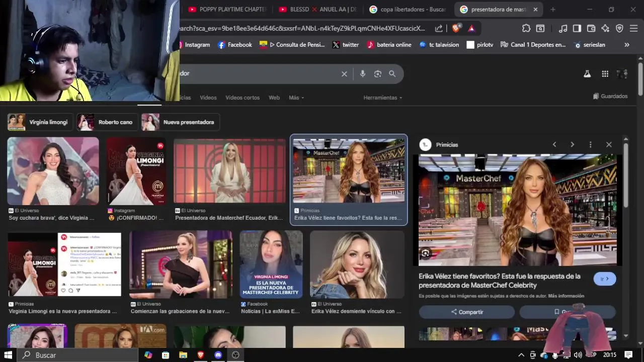Open the Google apps grid
This screenshot has width=644, height=362.
tap(605, 74)
